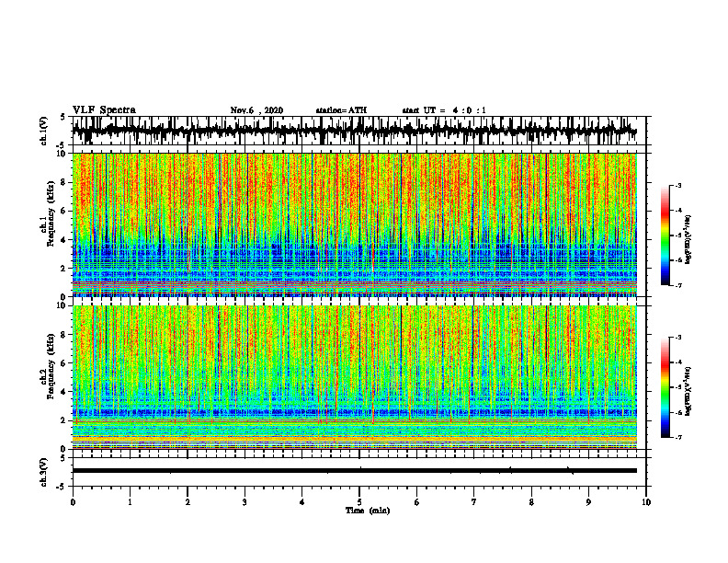Click the "6" tick on ch.1 frequency axis
The image size is (728, 563).
[64, 212]
